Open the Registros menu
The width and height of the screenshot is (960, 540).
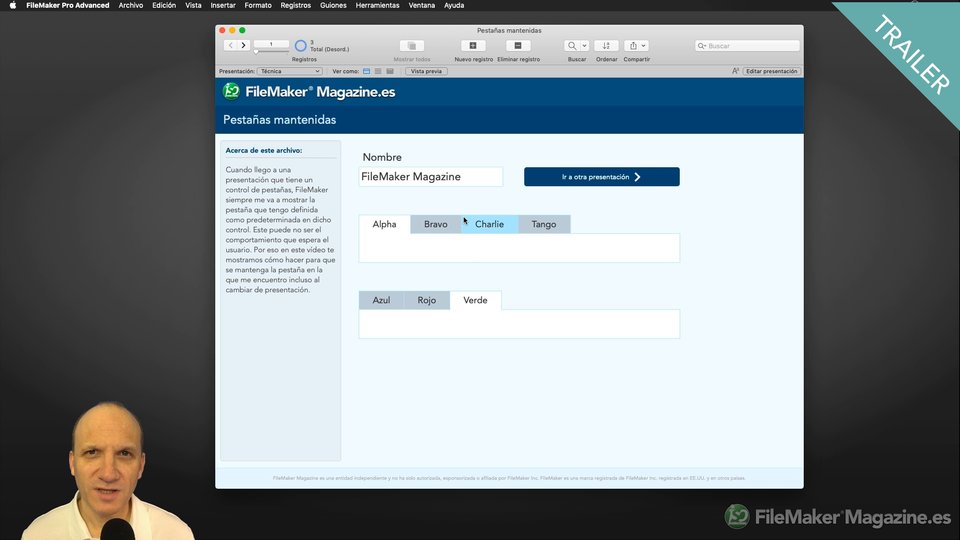point(296,6)
